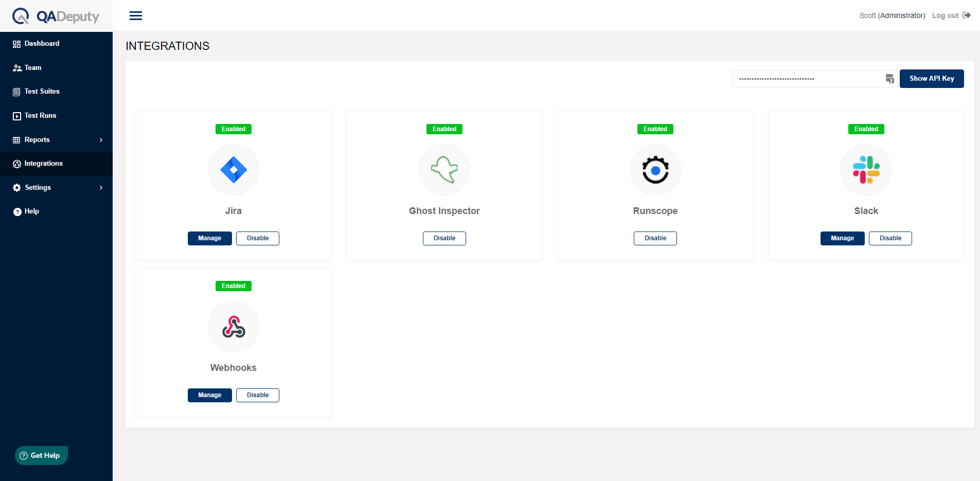Expand the Settings submenu chevron
This screenshot has width=980, height=481.
click(101, 188)
